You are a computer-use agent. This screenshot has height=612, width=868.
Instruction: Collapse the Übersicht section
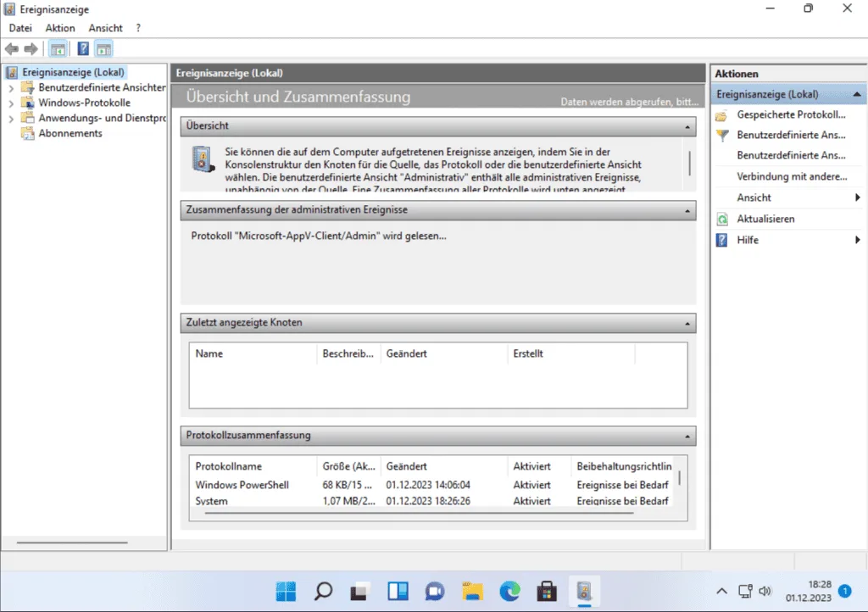pos(687,126)
